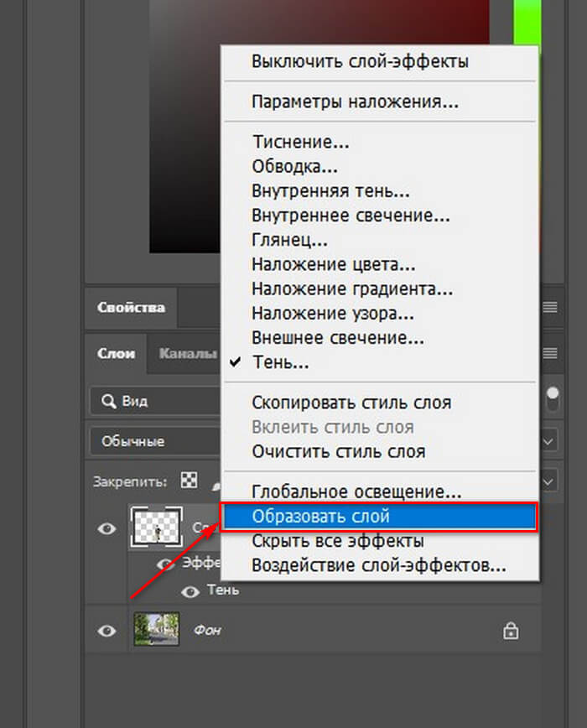
Task: Choose "Выключить слой-эффекты" in context menu
Action: point(360,61)
